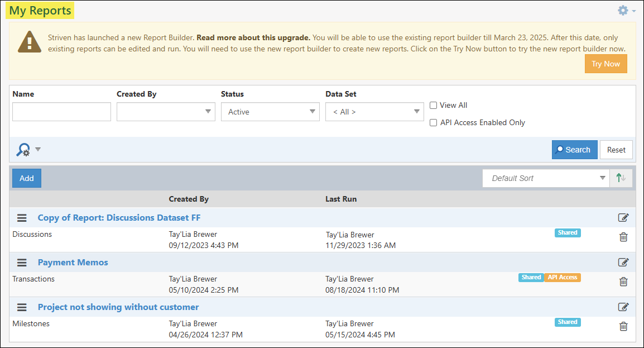
Task: Open the Payment Memos report link
Action: tap(73, 262)
